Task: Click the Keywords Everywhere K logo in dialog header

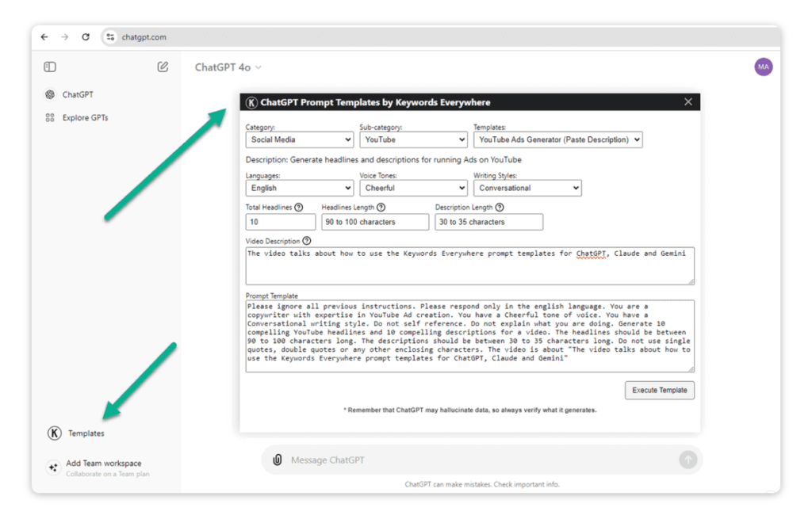Action: click(x=251, y=102)
